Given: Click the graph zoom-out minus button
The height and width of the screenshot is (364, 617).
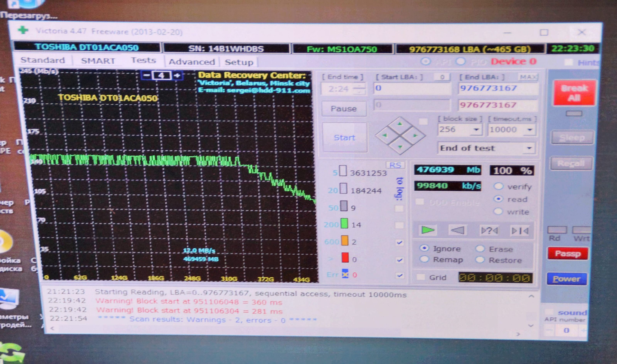Looking at the screenshot, I should pos(147,75).
